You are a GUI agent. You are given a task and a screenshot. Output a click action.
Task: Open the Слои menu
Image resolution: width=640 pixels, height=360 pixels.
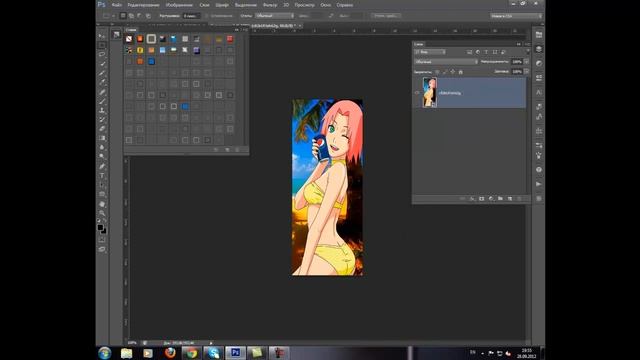(204, 5)
